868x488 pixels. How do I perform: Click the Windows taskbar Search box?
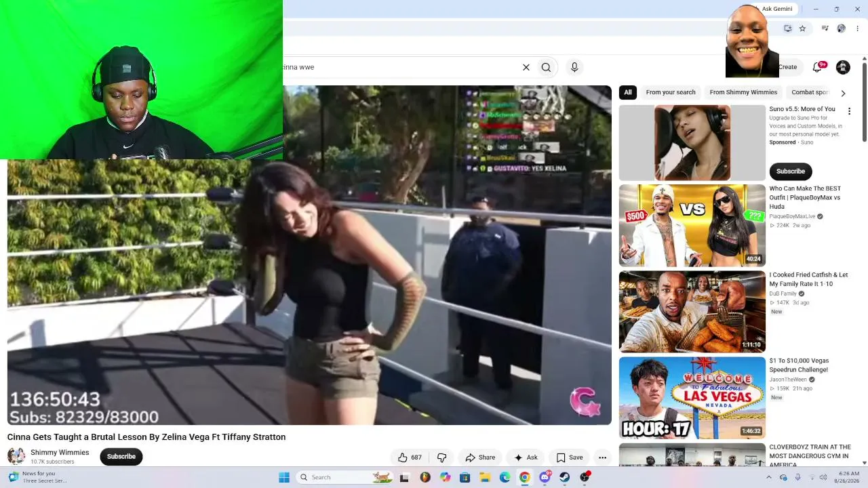(346, 477)
